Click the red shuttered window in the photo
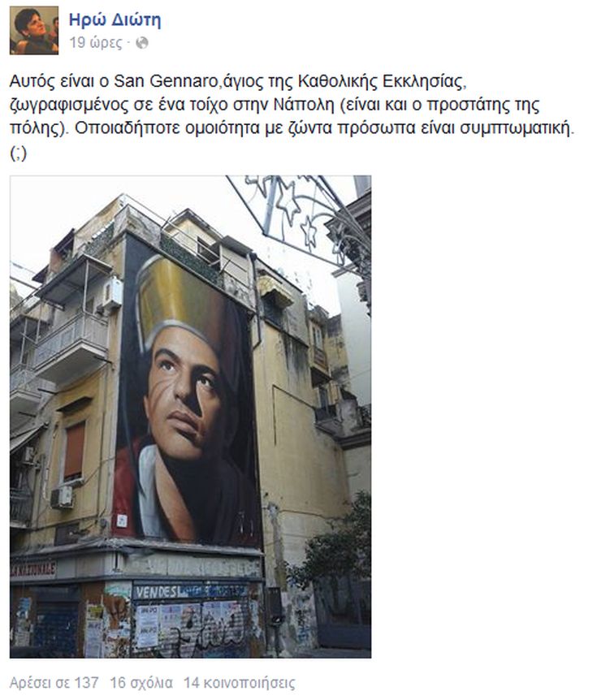The image size is (597, 700). 74,451
